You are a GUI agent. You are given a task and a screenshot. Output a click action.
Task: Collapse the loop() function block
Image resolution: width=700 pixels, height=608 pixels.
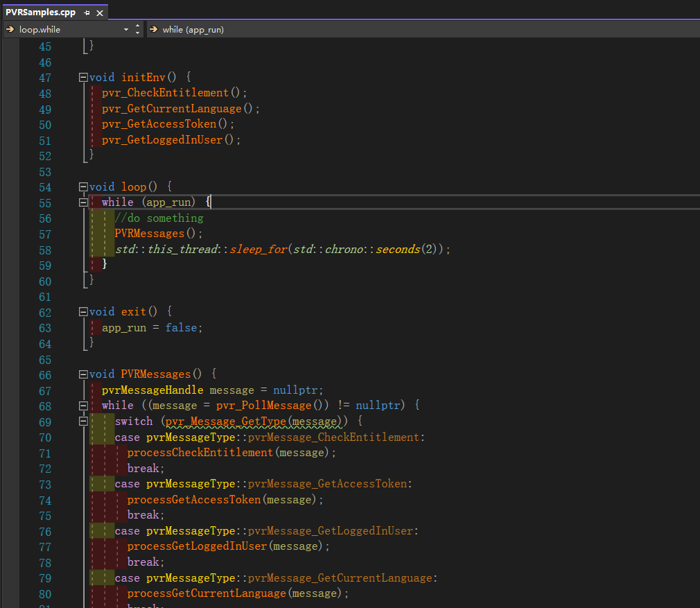(x=83, y=186)
